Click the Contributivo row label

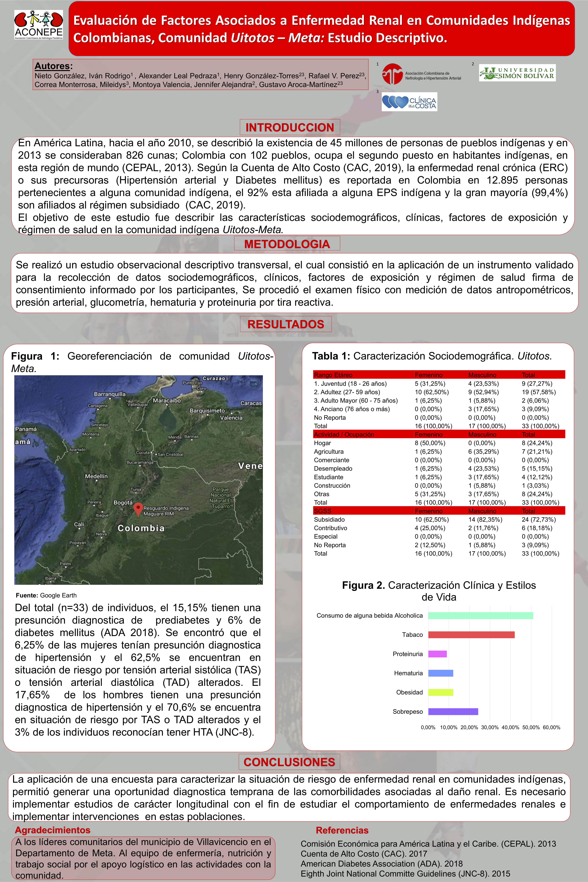(330, 528)
